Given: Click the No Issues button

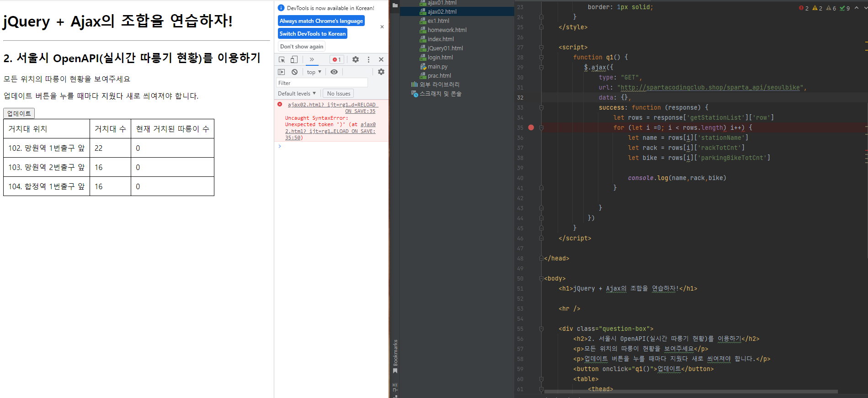Looking at the screenshot, I should point(339,94).
